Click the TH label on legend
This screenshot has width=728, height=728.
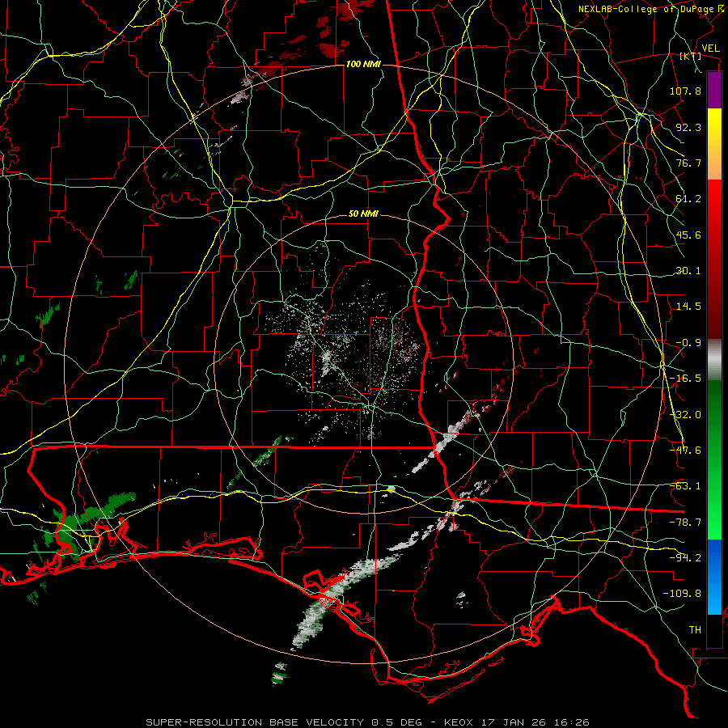[x=695, y=630]
